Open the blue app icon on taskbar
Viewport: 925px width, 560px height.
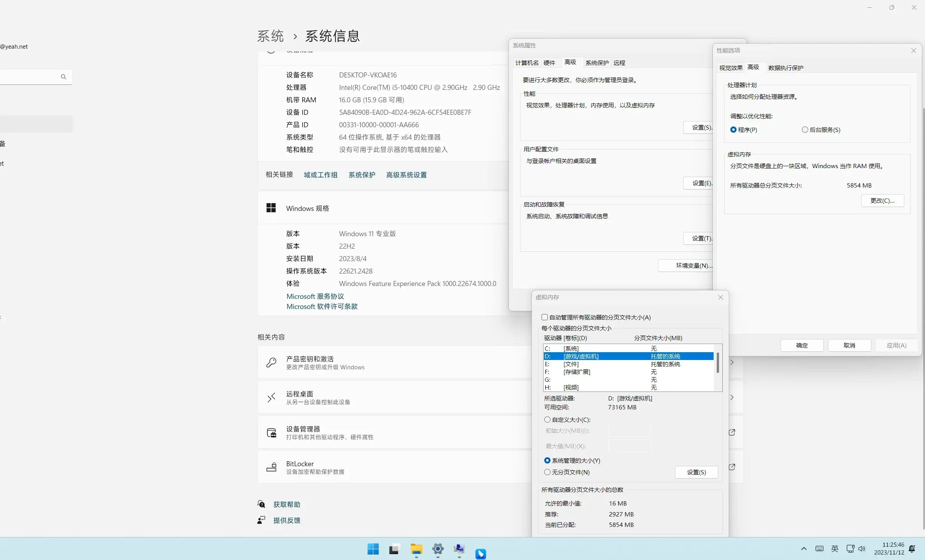click(481, 553)
